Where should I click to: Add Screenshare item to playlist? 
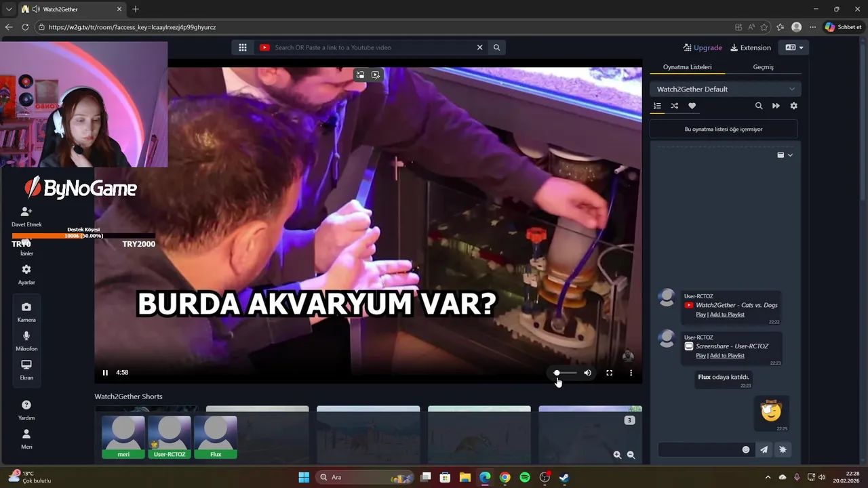727,355
